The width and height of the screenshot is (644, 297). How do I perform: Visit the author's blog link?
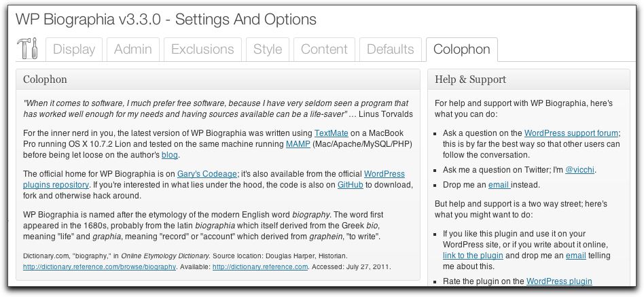169,156
